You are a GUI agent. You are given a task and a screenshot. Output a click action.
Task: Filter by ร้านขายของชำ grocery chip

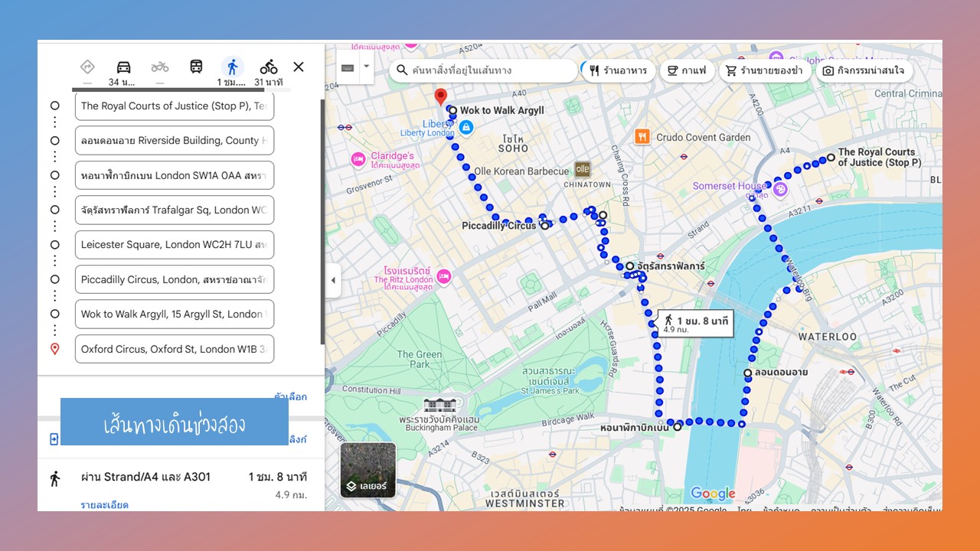(765, 70)
